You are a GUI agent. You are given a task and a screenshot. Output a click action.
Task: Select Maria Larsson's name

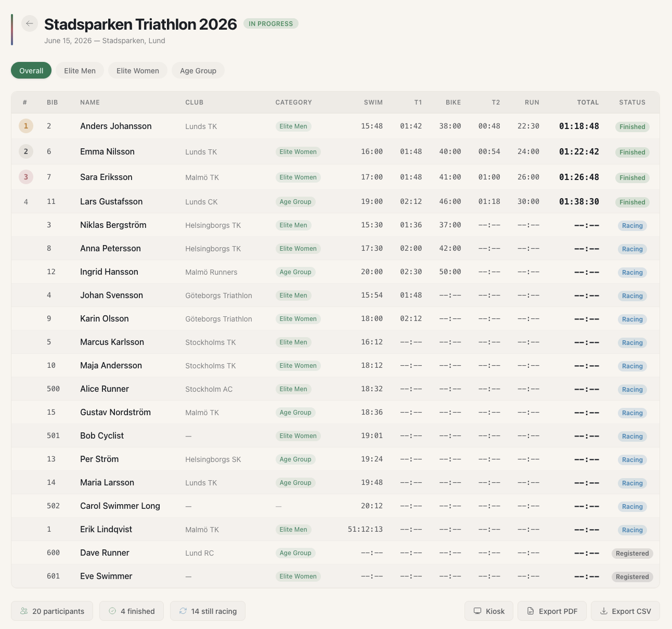point(107,482)
